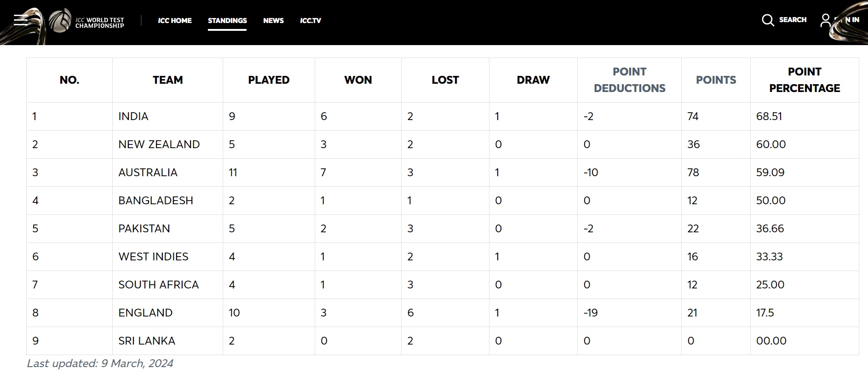
Task: Click the ICC World Test Championship logo
Action: pyautogui.click(x=87, y=22)
